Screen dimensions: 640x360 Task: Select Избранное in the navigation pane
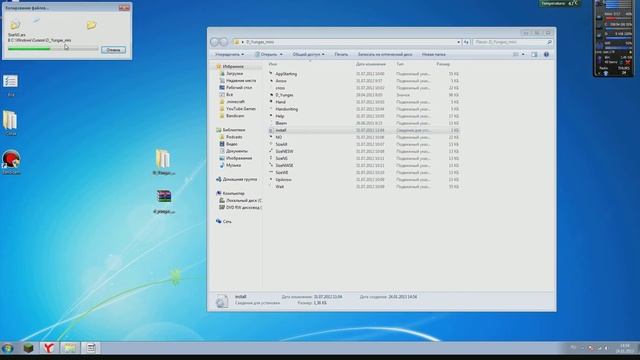[x=233, y=66]
